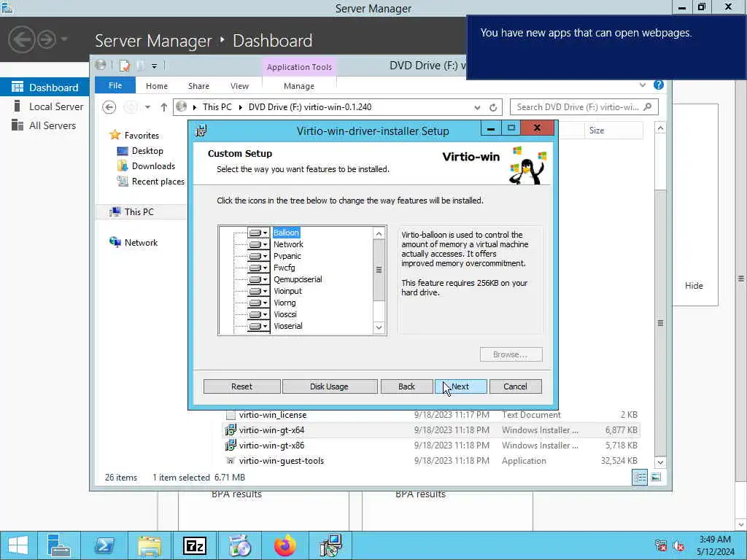Expand the Explorer ribbon chevron

643,85
